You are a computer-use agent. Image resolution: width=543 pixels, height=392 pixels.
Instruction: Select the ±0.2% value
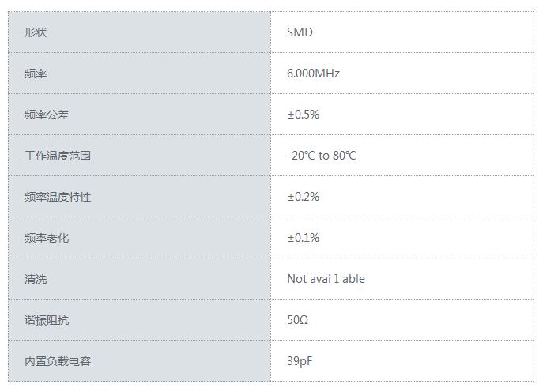click(x=303, y=197)
